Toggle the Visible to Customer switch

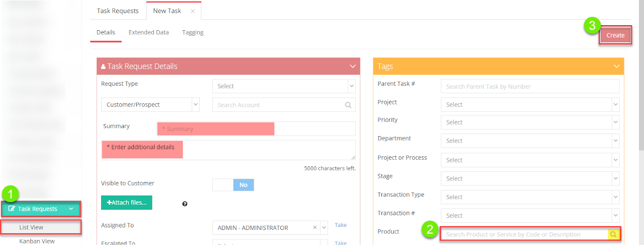click(x=233, y=185)
